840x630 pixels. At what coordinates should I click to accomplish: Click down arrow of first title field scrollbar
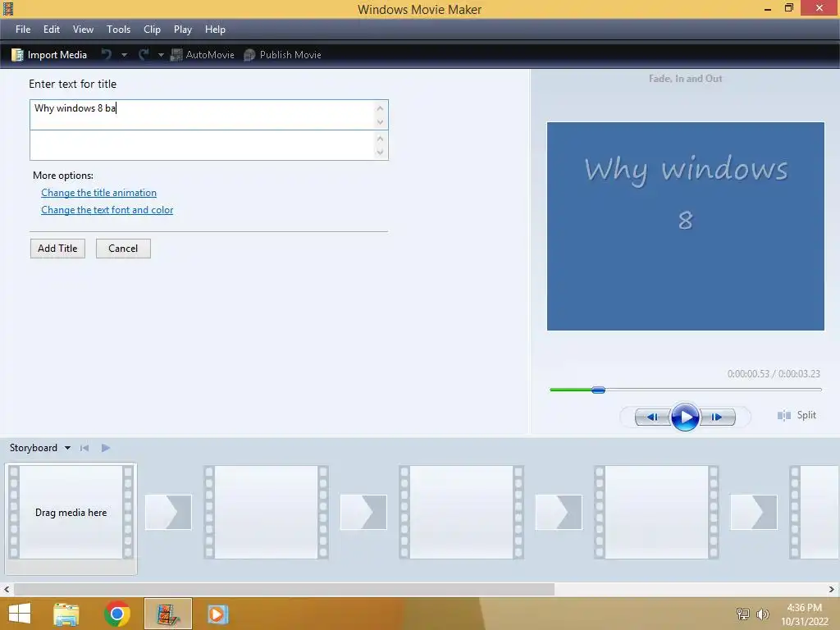pyautogui.click(x=381, y=122)
